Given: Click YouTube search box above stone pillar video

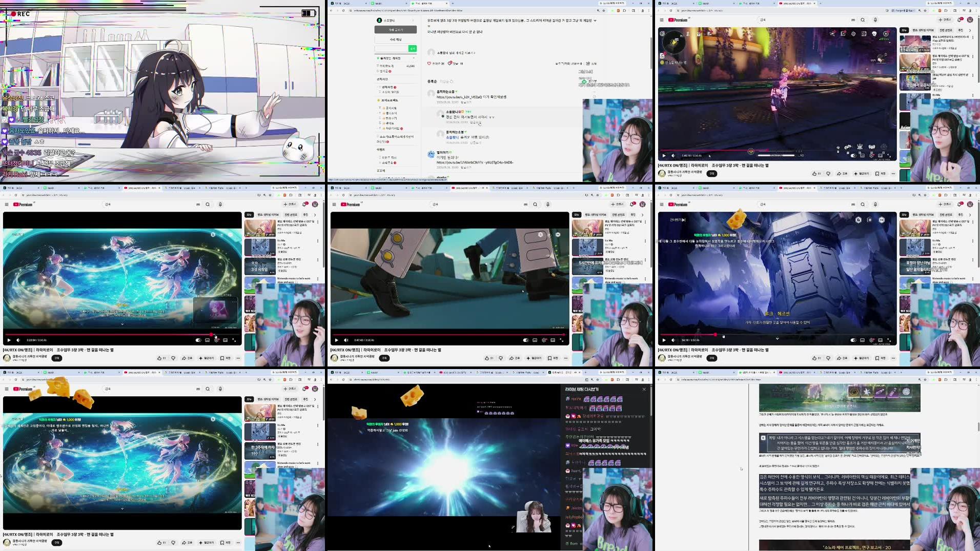Looking at the screenshot, I should (804, 205).
